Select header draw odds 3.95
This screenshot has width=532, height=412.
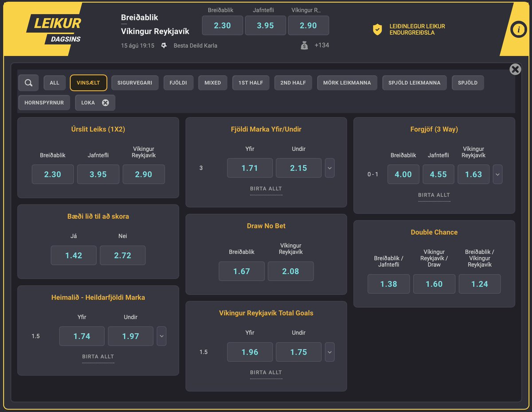(x=265, y=25)
